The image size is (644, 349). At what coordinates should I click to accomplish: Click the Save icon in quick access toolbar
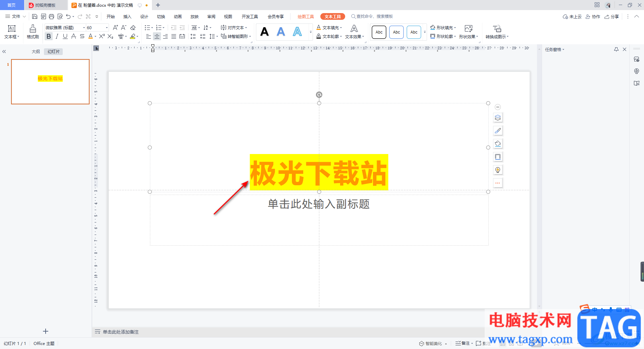coord(35,16)
